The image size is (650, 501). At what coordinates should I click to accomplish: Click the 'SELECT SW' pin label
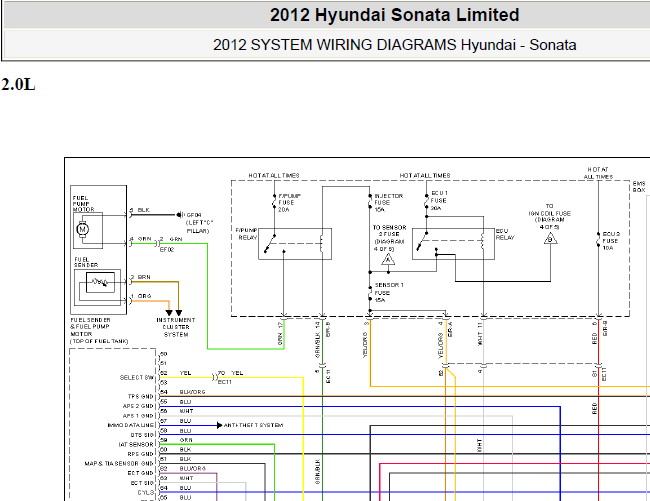[x=136, y=378]
